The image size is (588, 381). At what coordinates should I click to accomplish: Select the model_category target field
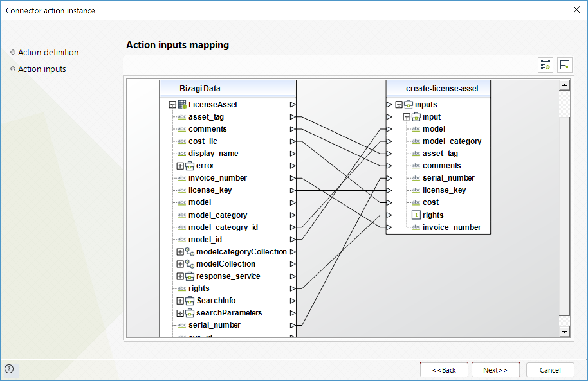click(x=452, y=141)
